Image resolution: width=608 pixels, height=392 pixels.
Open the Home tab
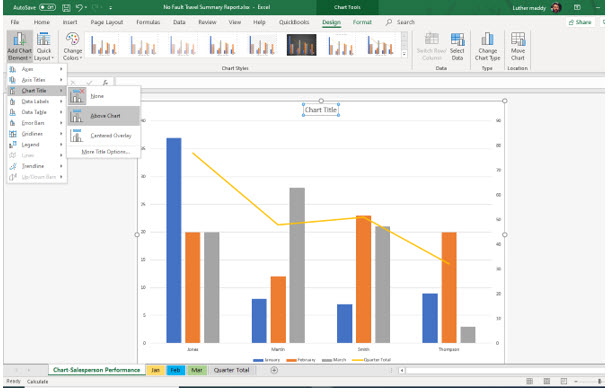[x=41, y=22]
